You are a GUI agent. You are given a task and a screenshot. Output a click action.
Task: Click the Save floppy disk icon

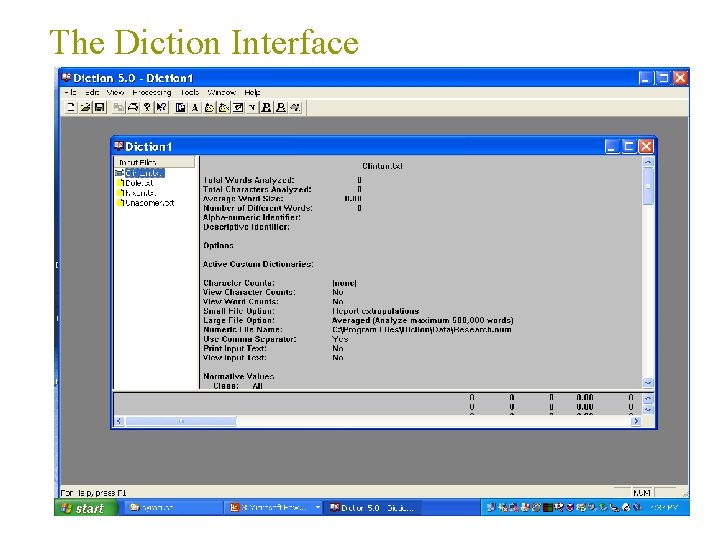[99, 107]
